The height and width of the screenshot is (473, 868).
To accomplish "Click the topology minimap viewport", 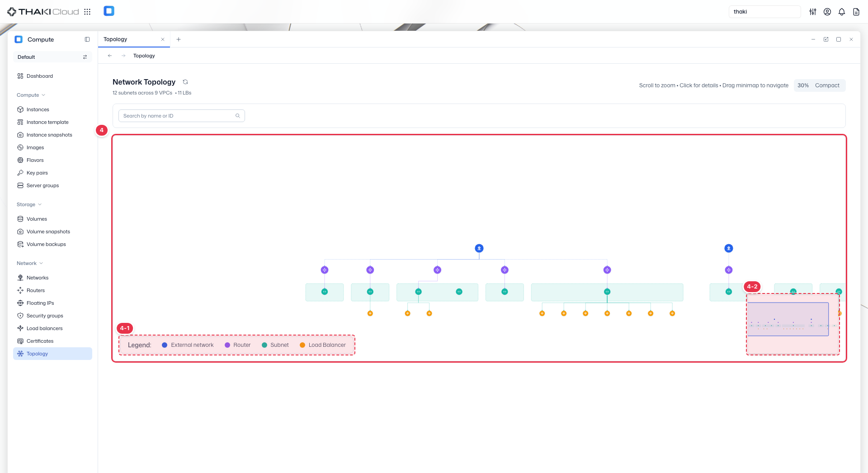I will coord(788,319).
